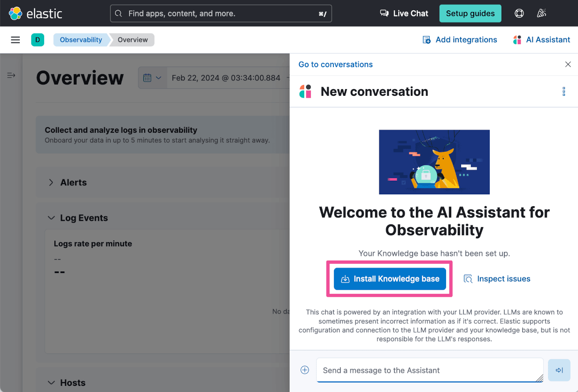Select the Observability breadcrumb
The image size is (578, 392).
click(x=80, y=40)
